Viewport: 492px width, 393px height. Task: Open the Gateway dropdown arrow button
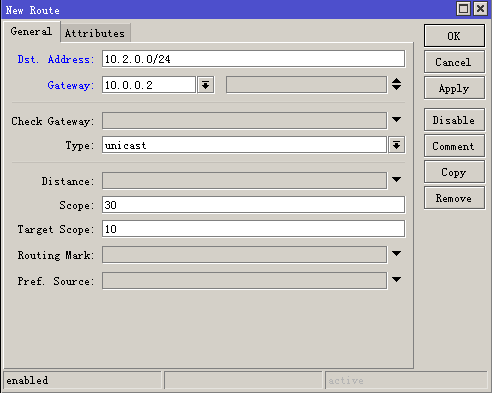(205, 85)
